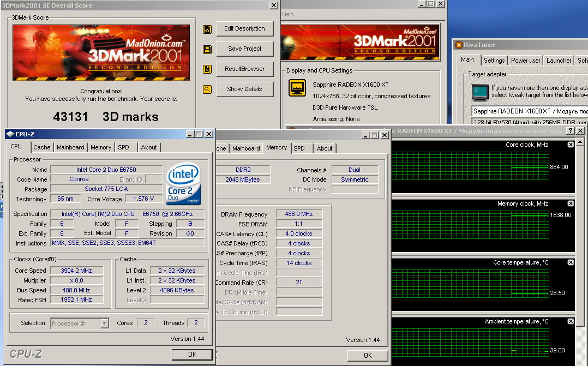Viewport: 588px width, 366px height.
Task: Click the Level 2 cache value 4096 KBytes
Action: [x=177, y=290]
